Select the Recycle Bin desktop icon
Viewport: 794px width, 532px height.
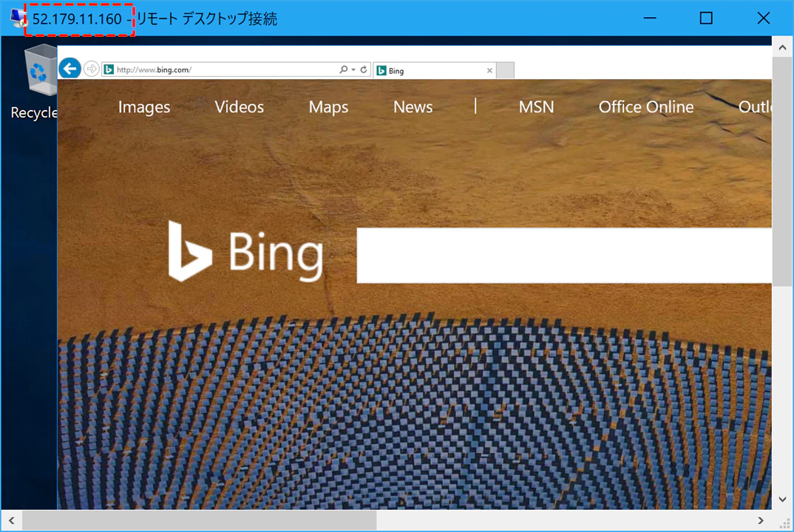tap(34, 83)
